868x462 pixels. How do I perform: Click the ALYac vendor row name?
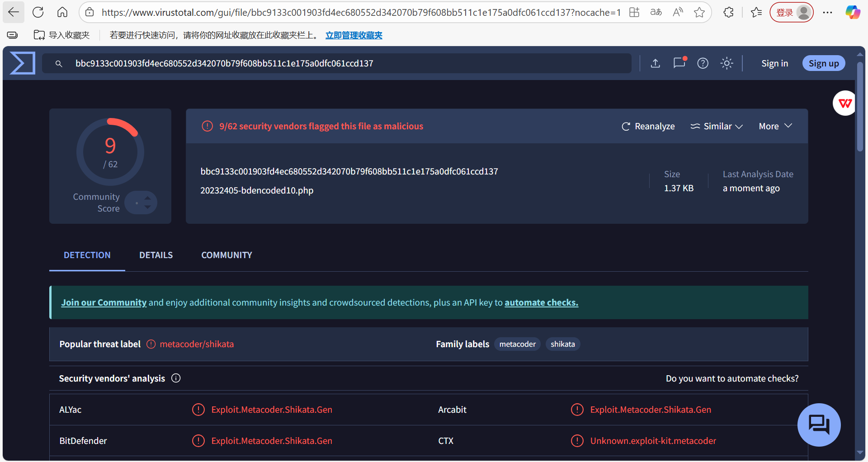click(70, 410)
